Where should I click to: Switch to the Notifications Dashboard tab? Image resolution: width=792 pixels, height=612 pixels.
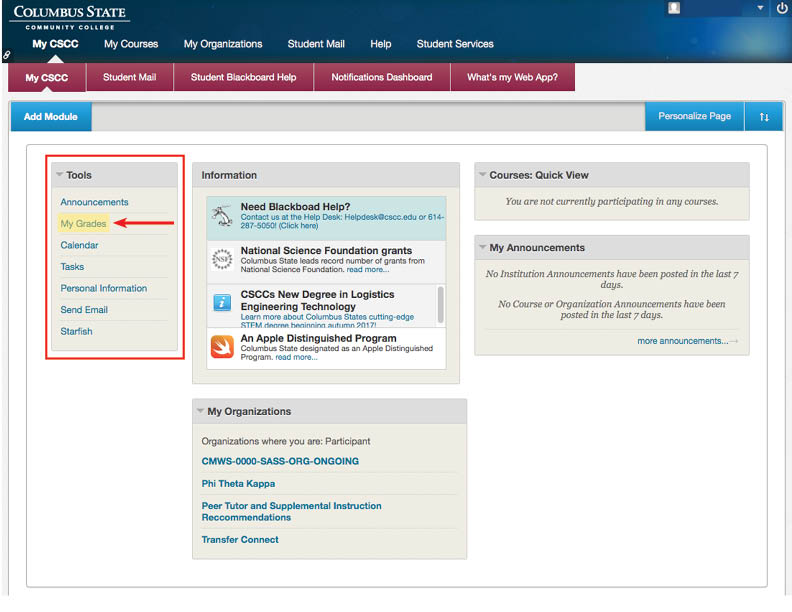pos(382,77)
